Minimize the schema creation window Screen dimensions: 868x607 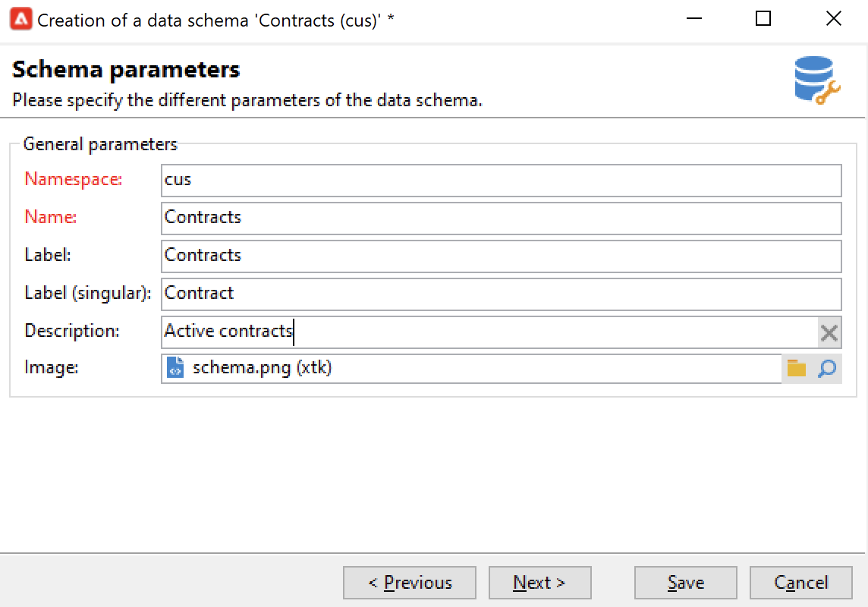point(694,20)
